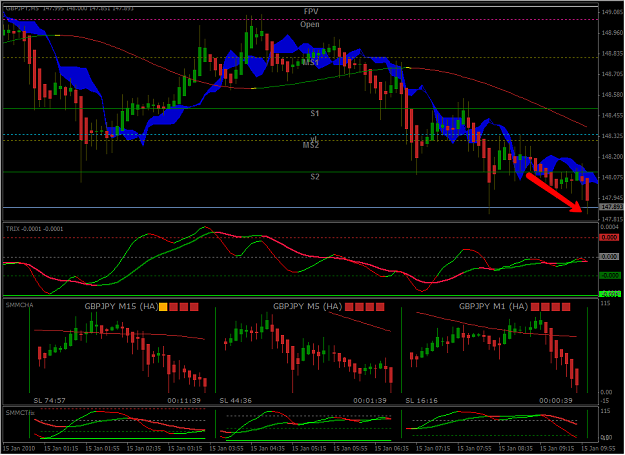Viewport: 625px width, 455px height.
Task: Select the S1 support line label
Action: pos(315,114)
